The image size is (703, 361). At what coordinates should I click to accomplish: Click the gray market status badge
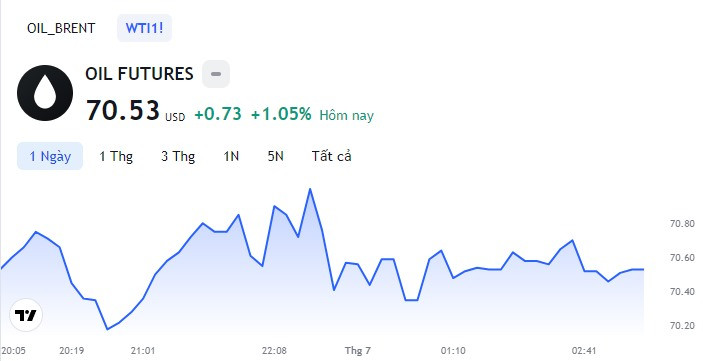click(216, 74)
